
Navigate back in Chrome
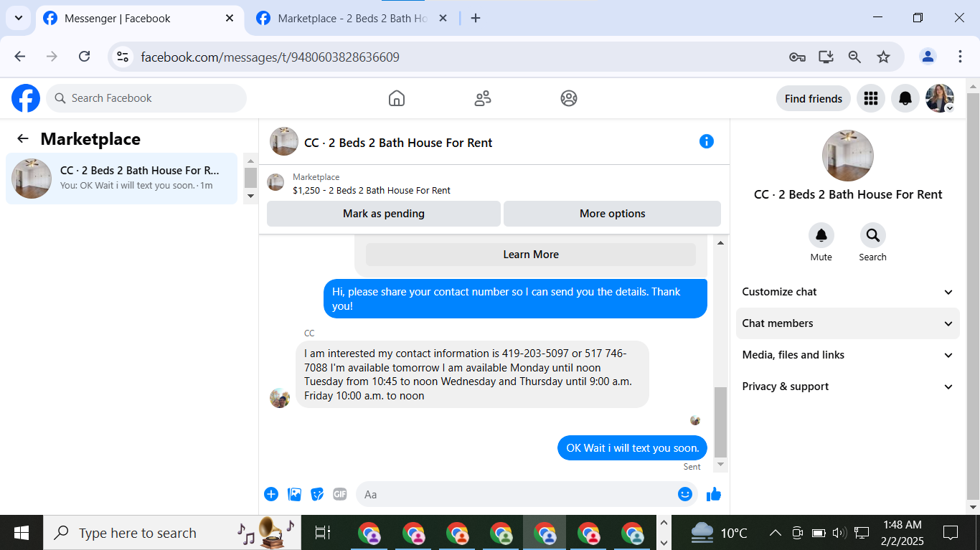pyautogui.click(x=20, y=57)
